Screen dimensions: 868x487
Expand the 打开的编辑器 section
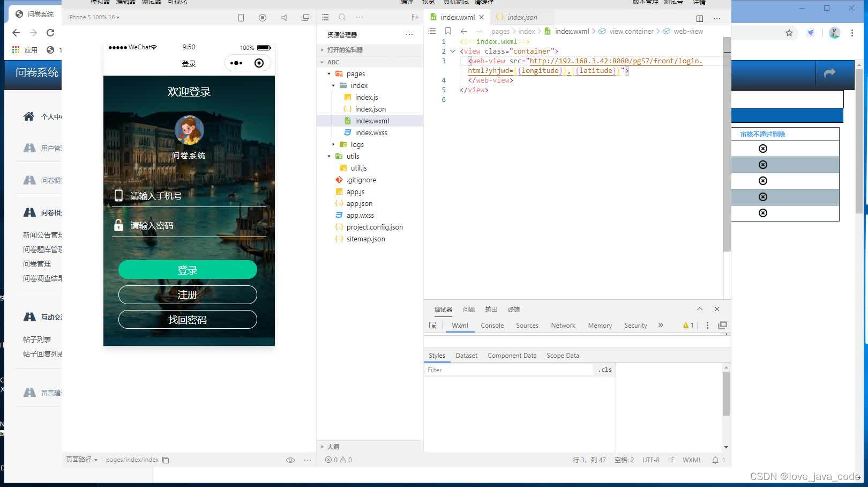370,50
